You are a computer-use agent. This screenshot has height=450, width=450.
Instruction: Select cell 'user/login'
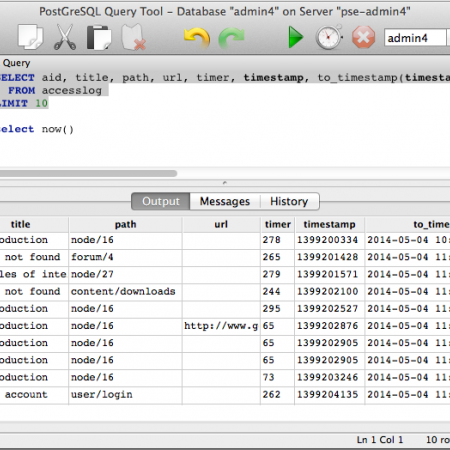[125, 394]
